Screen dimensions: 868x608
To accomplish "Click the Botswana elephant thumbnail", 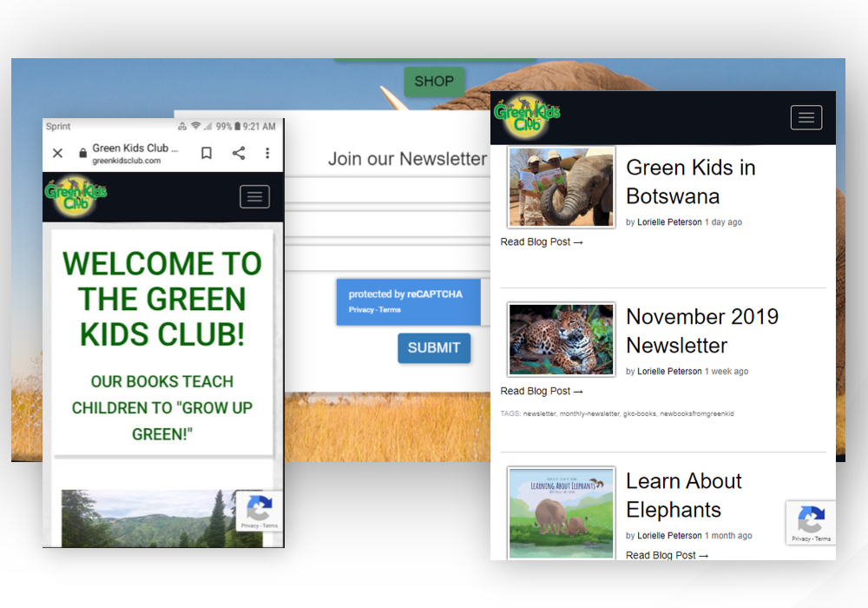I will point(561,187).
